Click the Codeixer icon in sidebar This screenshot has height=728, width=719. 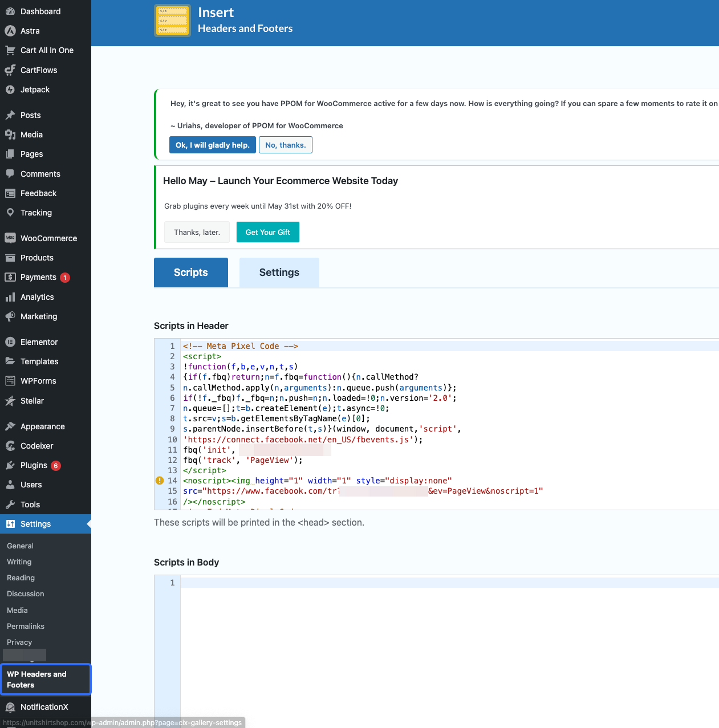[10, 446]
